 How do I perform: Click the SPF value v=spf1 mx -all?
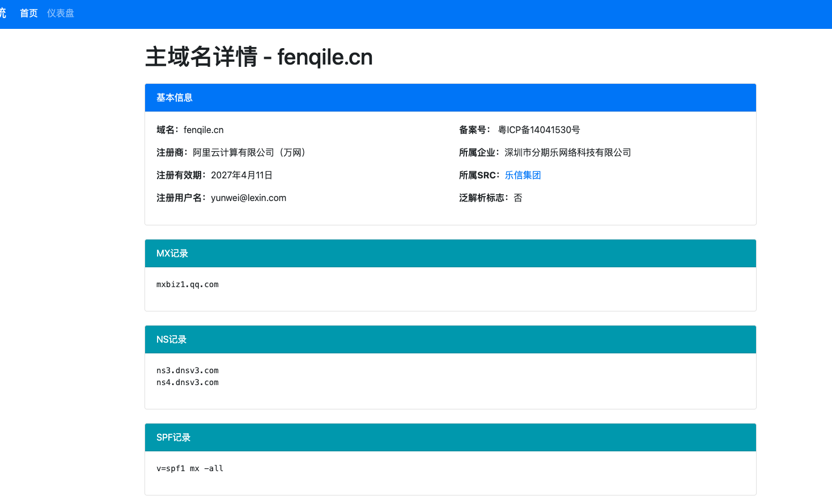pos(190,468)
